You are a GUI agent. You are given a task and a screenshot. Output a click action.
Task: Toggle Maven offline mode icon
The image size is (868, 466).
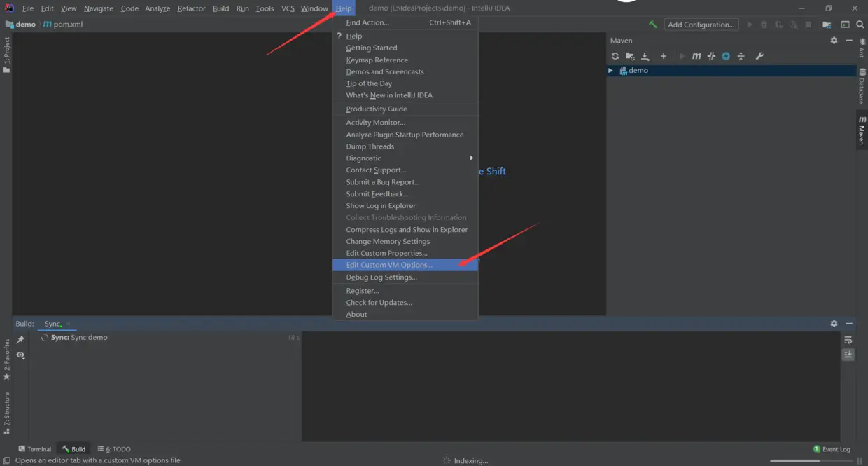point(711,56)
